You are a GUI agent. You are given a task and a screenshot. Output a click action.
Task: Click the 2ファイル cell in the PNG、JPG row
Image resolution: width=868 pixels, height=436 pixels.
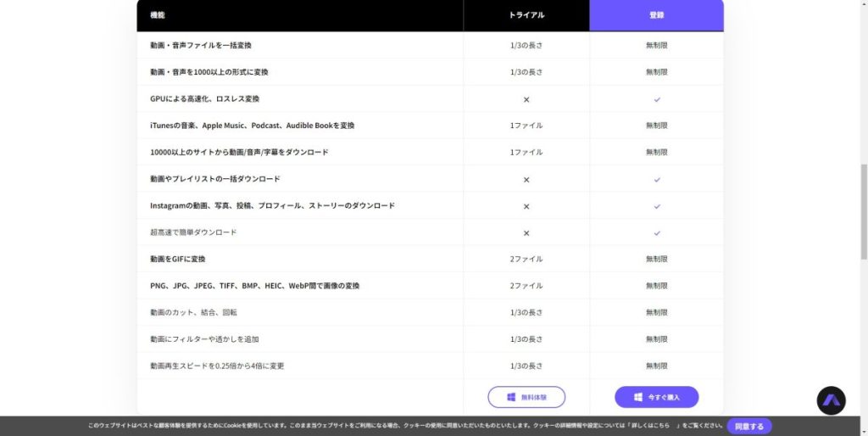click(526, 285)
